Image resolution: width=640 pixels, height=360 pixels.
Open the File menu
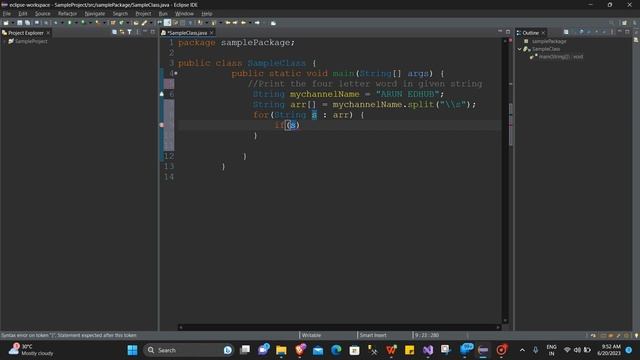point(7,13)
